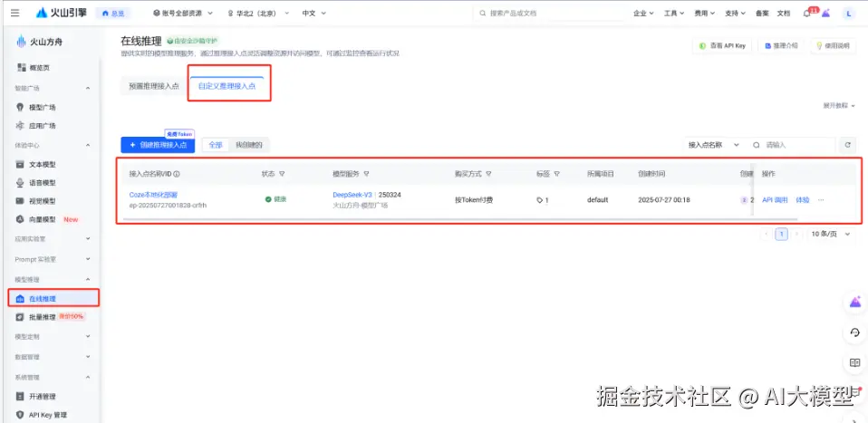Click the 文档 link in top bar
The height and width of the screenshot is (423, 868).
(784, 14)
